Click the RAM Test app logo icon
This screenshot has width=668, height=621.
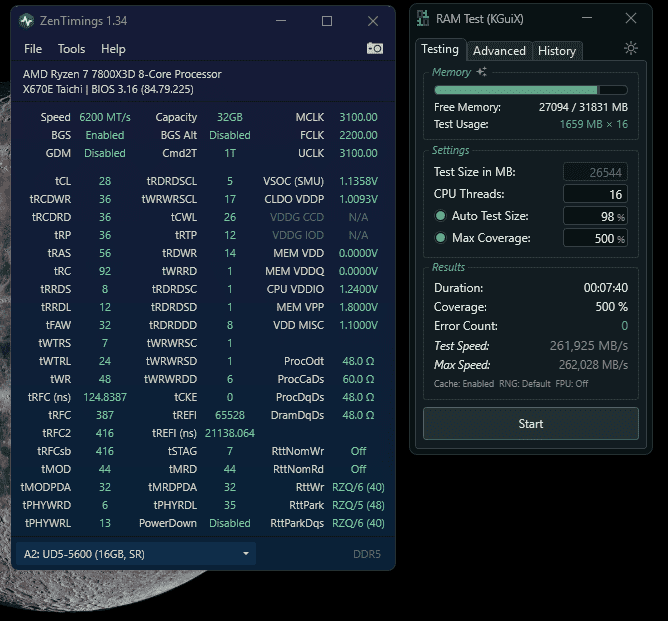click(423, 19)
